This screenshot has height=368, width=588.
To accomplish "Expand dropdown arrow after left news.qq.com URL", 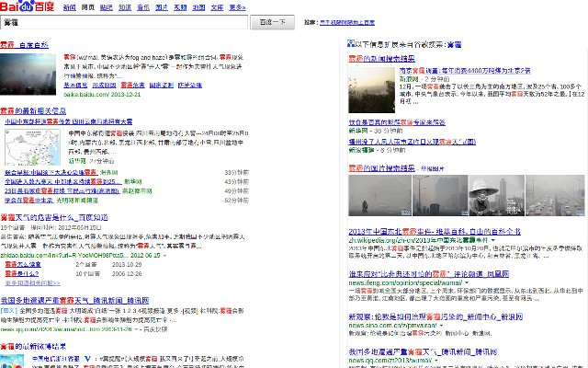I will point(136,329).
